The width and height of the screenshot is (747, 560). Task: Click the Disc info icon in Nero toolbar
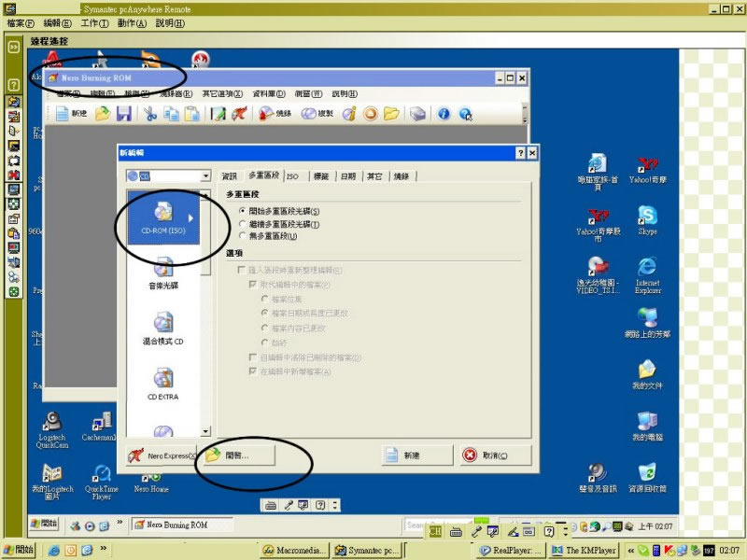[x=349, y=114]
